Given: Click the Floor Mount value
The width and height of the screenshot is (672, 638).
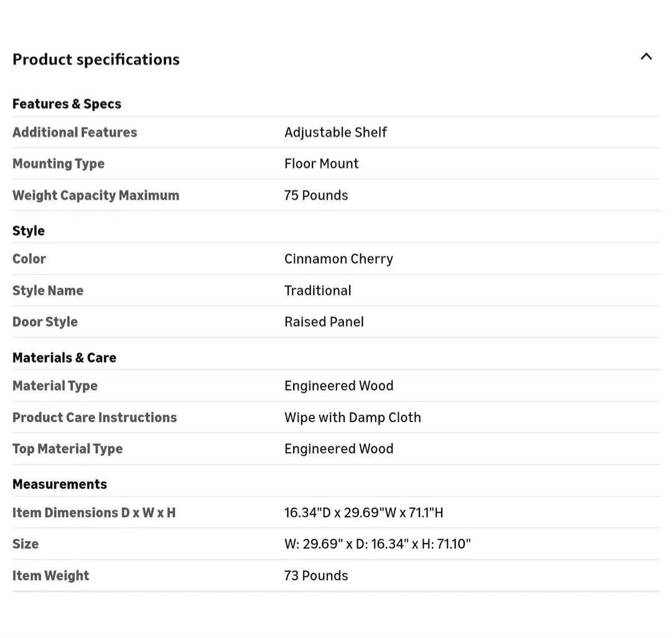Looking at the screenshot, I should click(x=321, y=164).
